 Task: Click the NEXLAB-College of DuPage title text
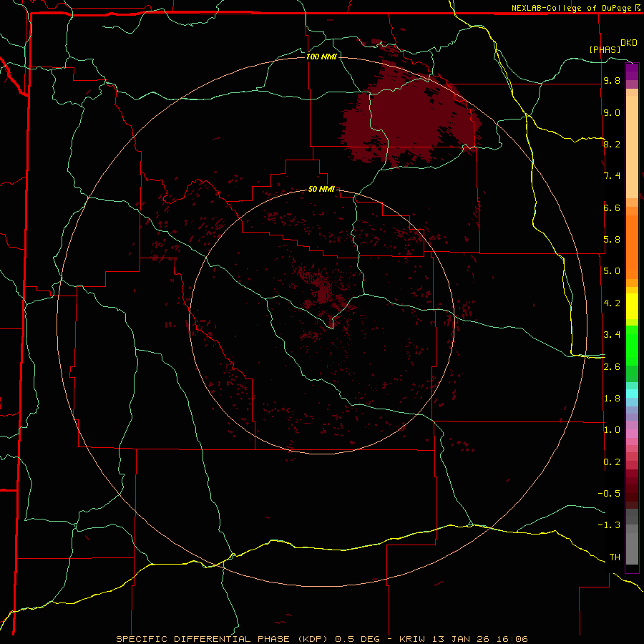(x=571, y=8)
